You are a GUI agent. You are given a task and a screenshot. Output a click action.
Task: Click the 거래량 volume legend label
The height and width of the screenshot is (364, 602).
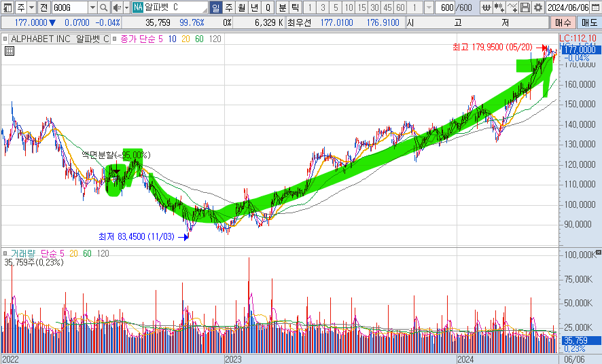[x=23, y=253]
